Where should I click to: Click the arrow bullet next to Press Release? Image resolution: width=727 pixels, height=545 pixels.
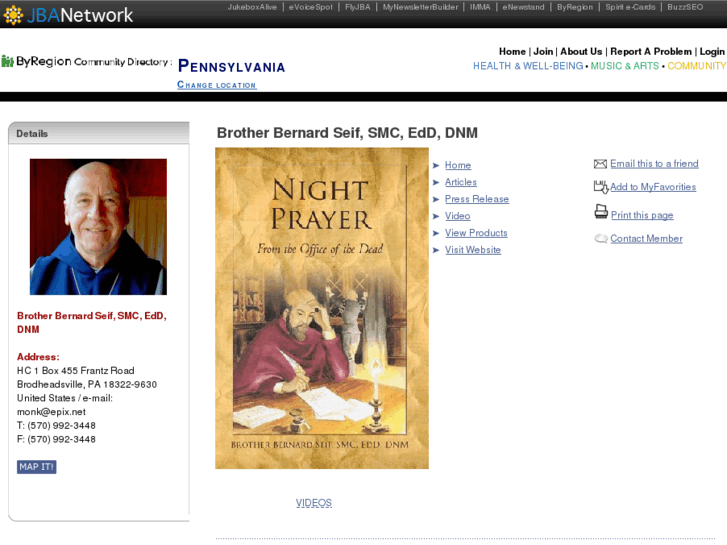[436, 199]
